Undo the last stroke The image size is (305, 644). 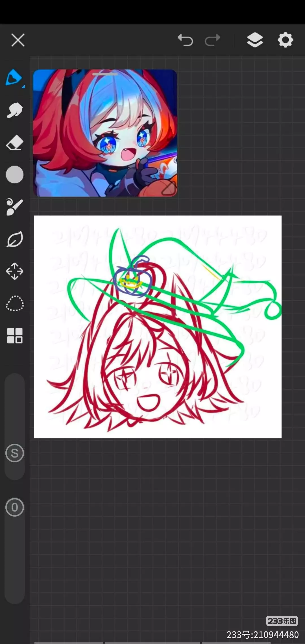tap(185, 40)
